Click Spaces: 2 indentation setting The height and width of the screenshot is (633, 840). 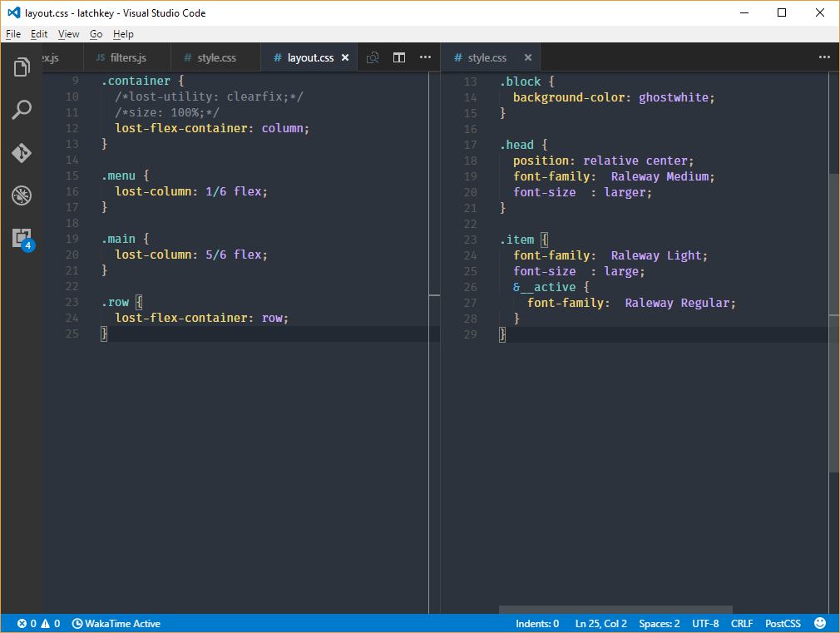pos(659,623)
